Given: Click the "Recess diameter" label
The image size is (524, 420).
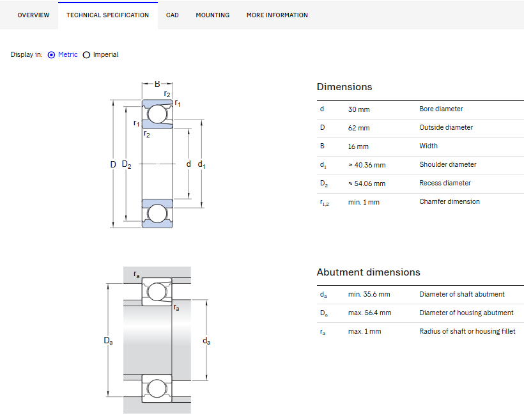Looking at the screenshot, I should click(x=445, y=183).
